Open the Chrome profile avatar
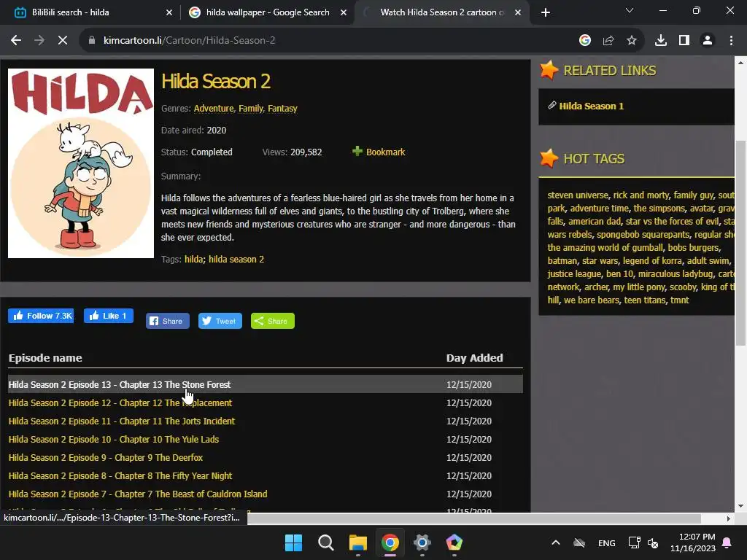Viewport: 747px width, 560px height. pyautogui.click(x=708, y=41)
